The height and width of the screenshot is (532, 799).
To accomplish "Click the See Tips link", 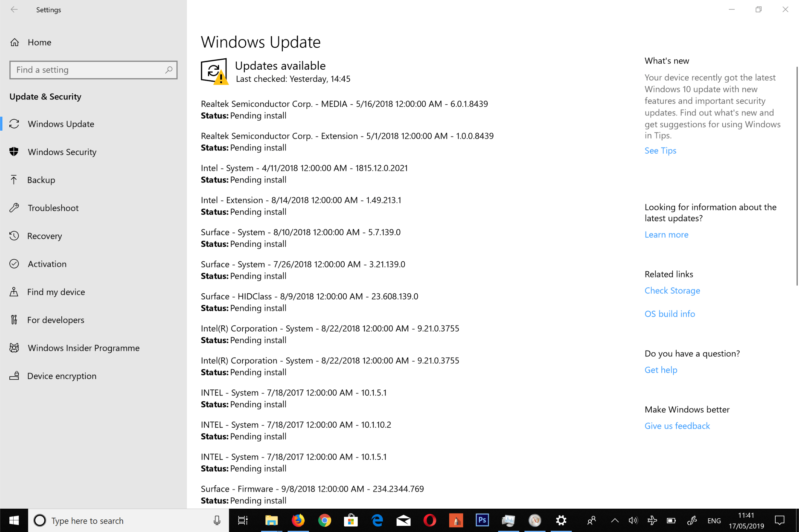I will (660, 150).
